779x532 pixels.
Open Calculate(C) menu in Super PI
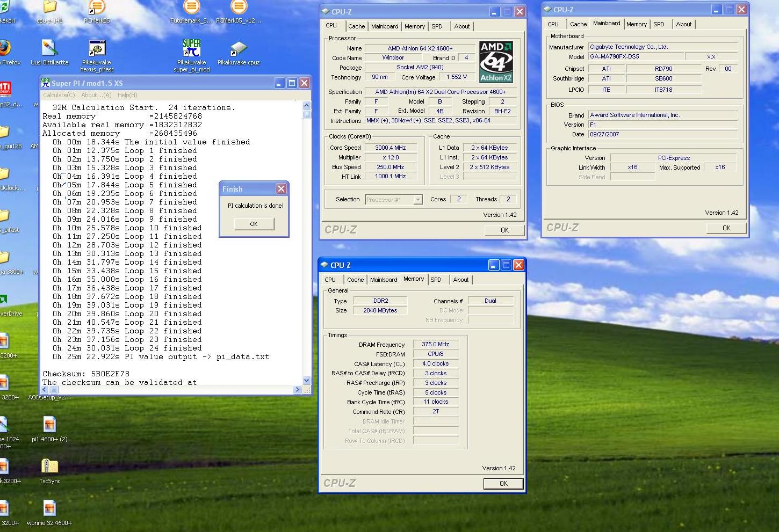tap(59, 95)
